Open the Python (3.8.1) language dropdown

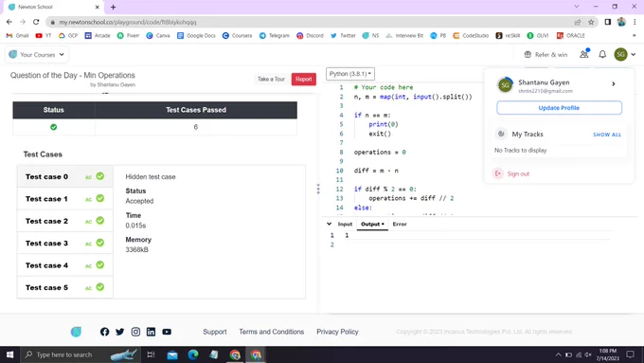[x=350, y=74]
